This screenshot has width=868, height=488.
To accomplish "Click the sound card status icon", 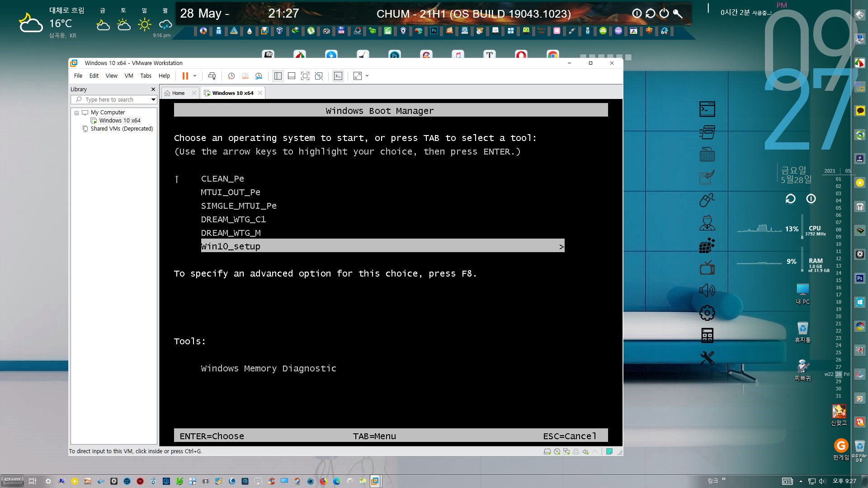I will [x=585, y=451].
